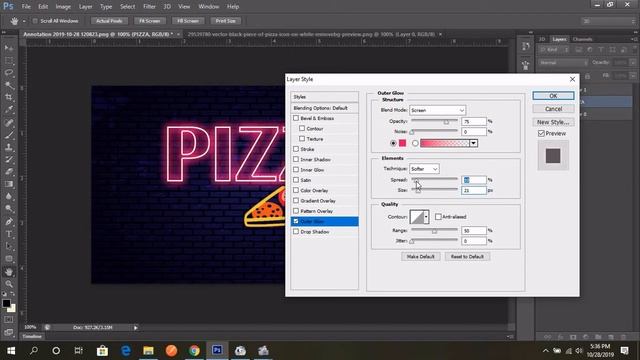Enable the Anti-aliased checkbox
The image size is (640, 360).
coord(438,217)
